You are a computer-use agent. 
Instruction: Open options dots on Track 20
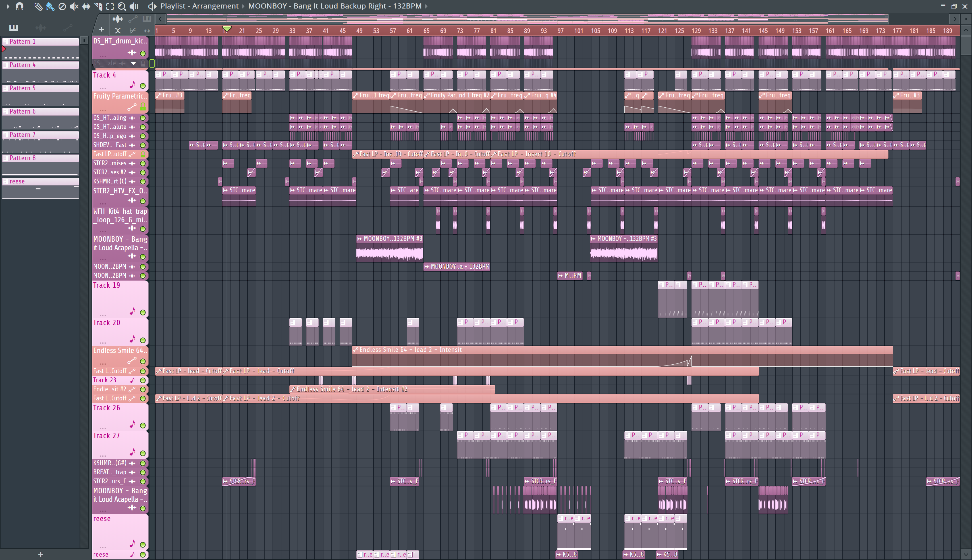pos(103,342)
